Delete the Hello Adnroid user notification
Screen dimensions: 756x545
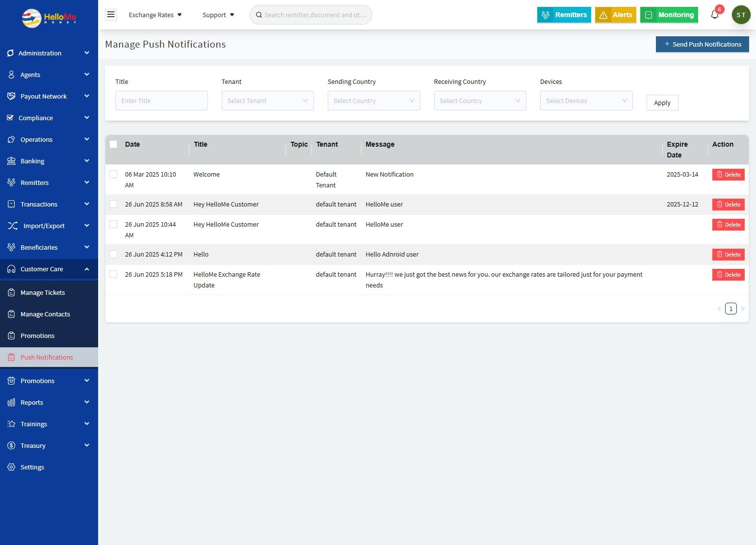(x=729, y=255)
